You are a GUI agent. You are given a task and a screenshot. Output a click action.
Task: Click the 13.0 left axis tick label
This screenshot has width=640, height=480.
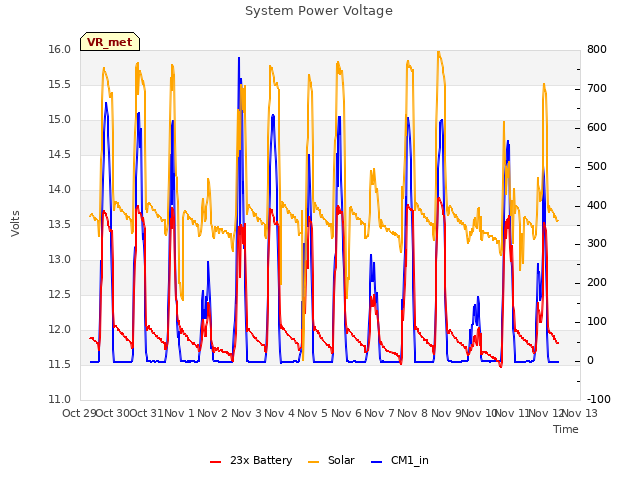(x=60, y=260)
